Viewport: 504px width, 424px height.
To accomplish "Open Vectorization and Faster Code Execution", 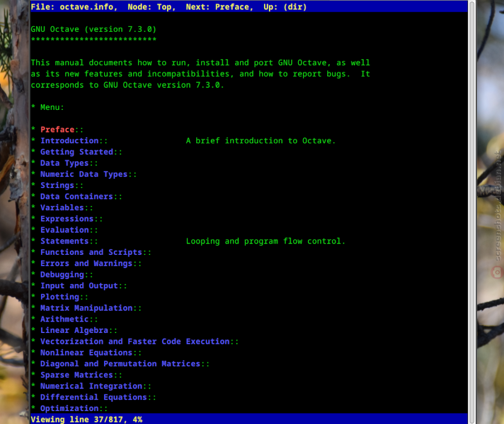I will [135, 342].
